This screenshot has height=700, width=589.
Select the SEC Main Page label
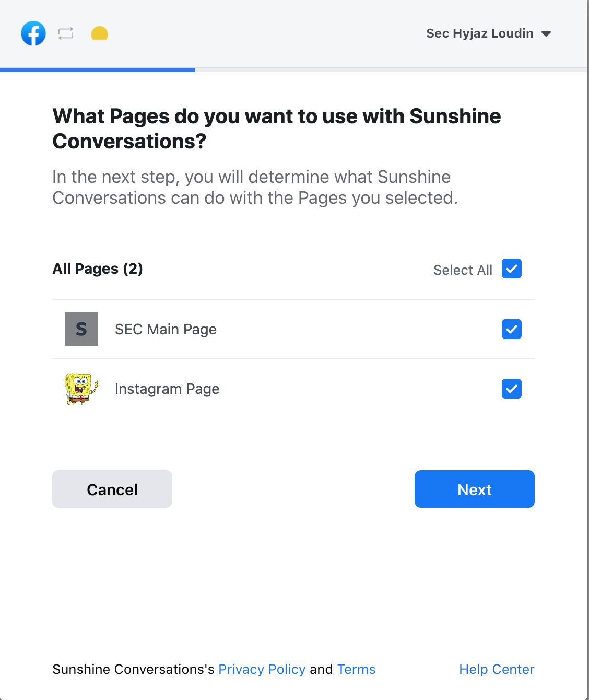coord(166,330)
